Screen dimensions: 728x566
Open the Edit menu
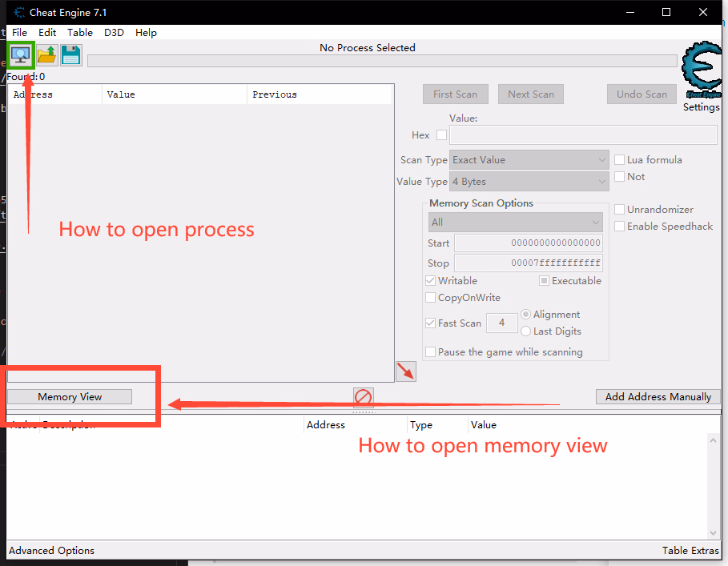pos(47,33)
